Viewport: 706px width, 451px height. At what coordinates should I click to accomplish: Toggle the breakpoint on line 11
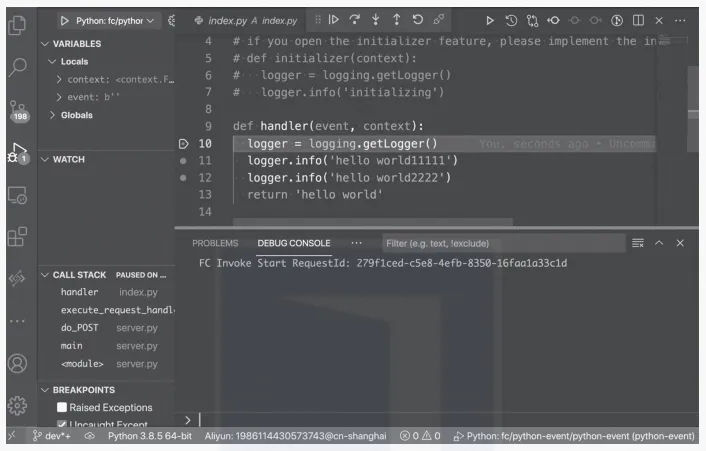coord(183,161)
